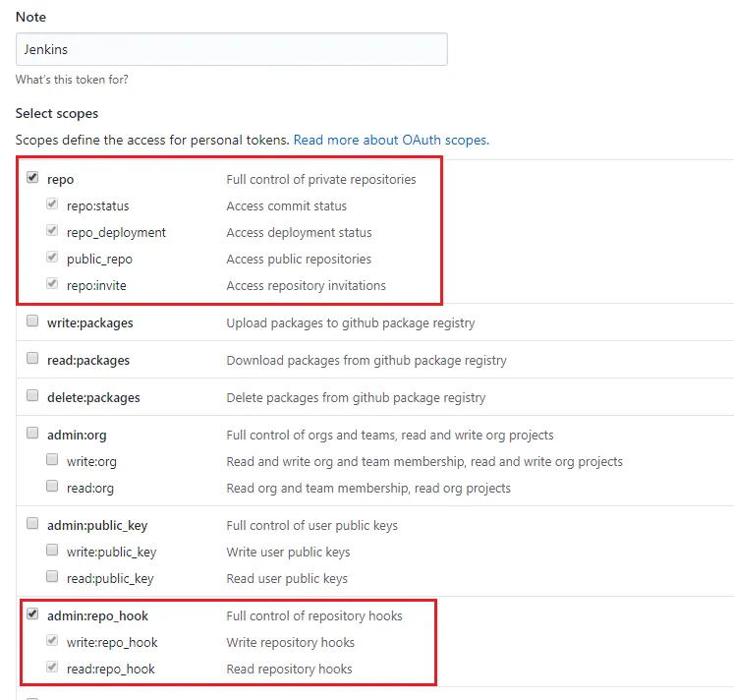Toggle the public_repo scope checkbox
Viewport: 734px width, 700px height.
(x=52, y=259)
